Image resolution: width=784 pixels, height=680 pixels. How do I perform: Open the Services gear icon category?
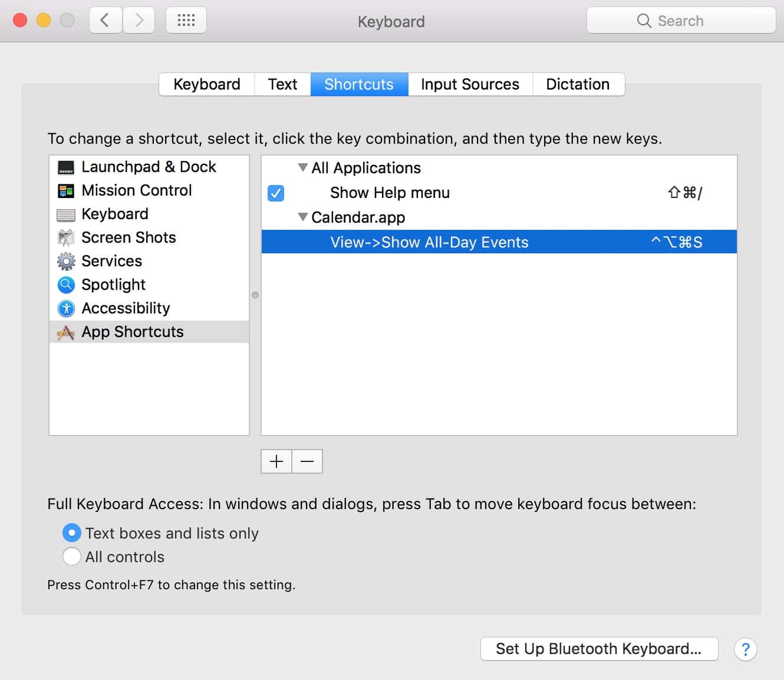[x=66, y=261]
